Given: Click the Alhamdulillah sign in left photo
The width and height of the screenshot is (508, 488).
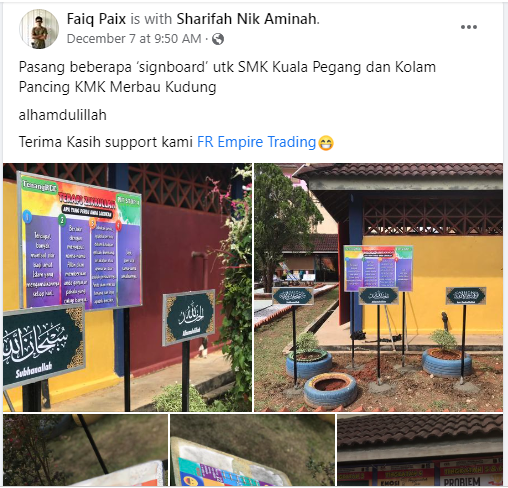Looking at the screenshot, I should 189,317.
